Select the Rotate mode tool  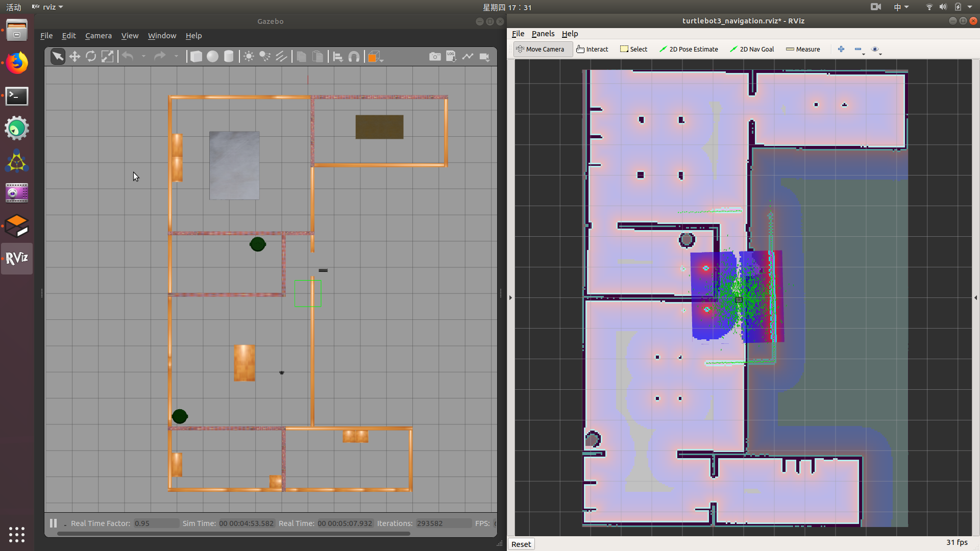click(91, 57)
